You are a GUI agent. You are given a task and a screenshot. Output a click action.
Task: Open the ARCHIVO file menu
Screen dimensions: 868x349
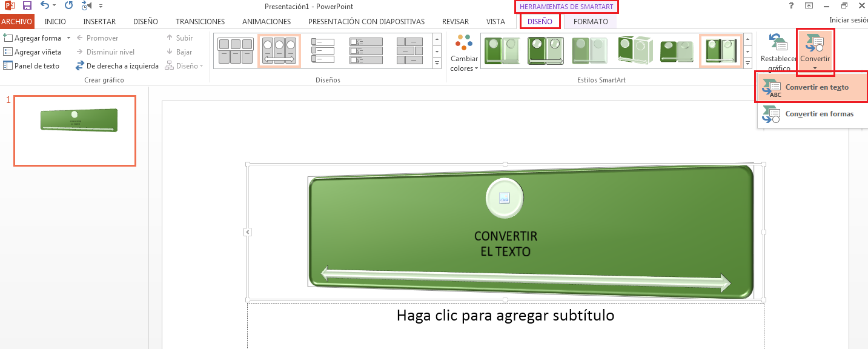17,22
